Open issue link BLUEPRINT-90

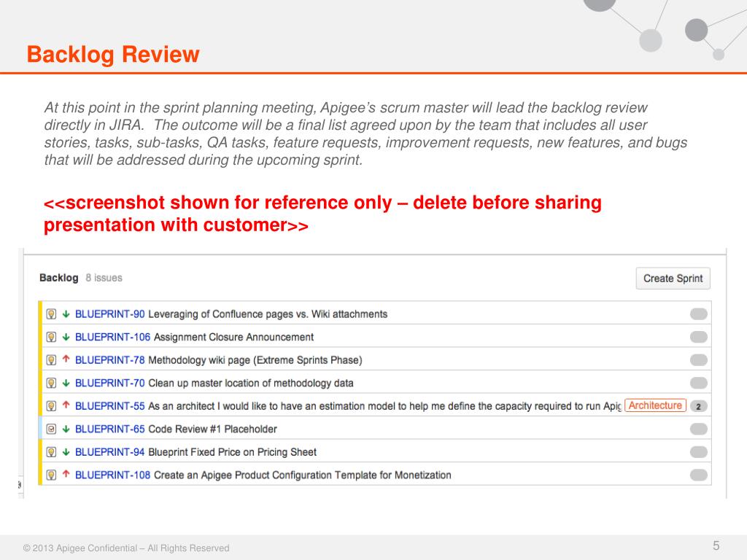pos(109,314)
